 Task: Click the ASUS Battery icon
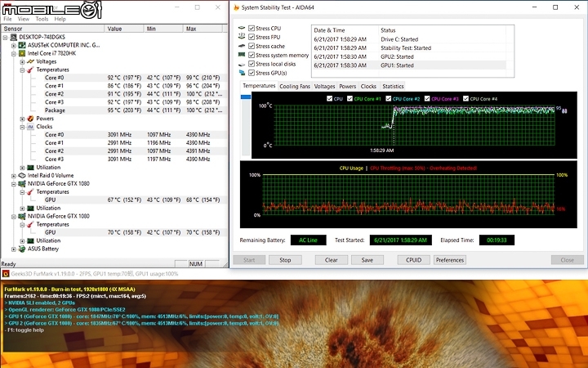(22, 249)
